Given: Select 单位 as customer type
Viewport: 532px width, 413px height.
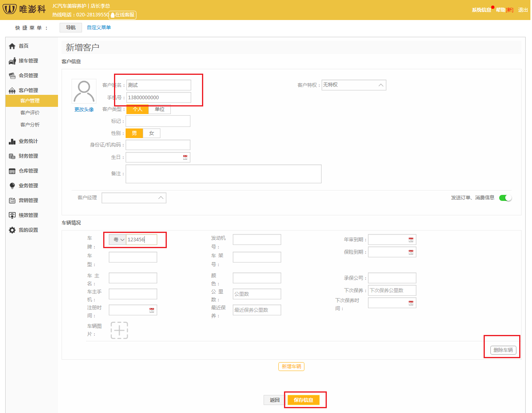Looking at the screenshot, I should tap(160, 109).
